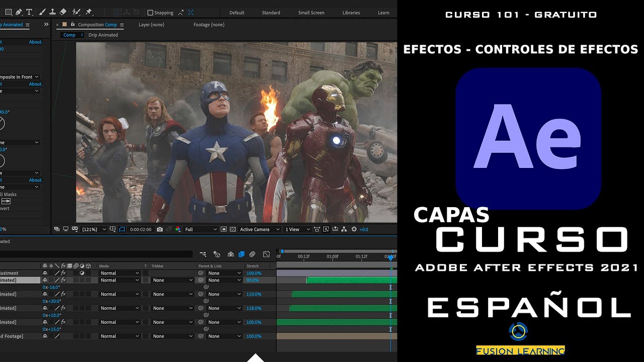
Task: Select the Puppet Pin tool
Action: (x=89, y=12)
